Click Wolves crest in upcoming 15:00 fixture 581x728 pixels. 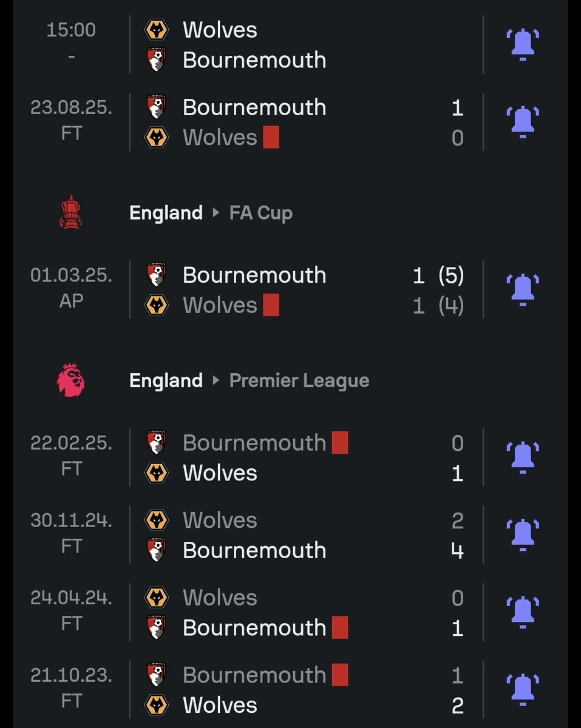coord(157,30)
